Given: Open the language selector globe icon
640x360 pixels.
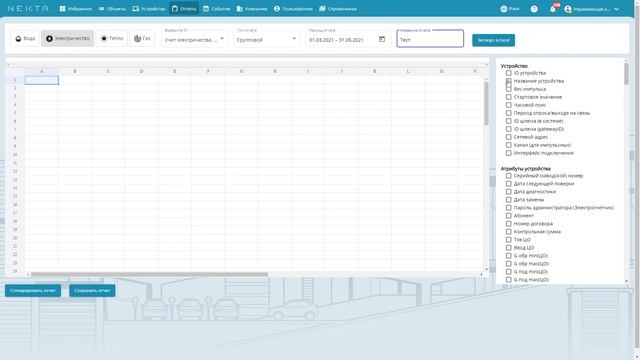Looking at the screenshot, I should 504,9.
